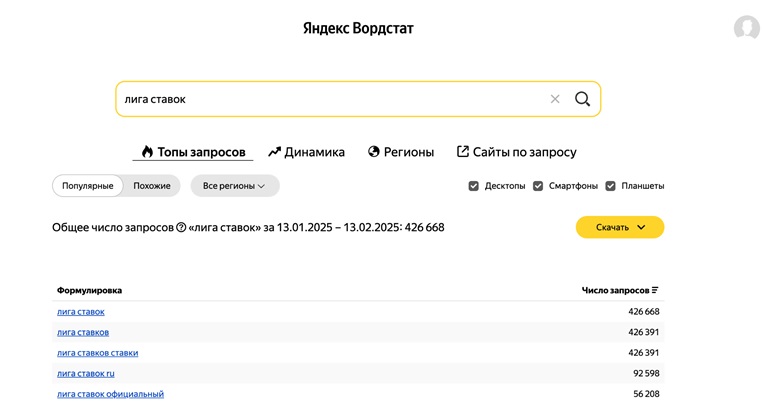
Task: Click the help question mark icon beside 'запросов'
Action: pyautogui.click(x=181, y=227)
